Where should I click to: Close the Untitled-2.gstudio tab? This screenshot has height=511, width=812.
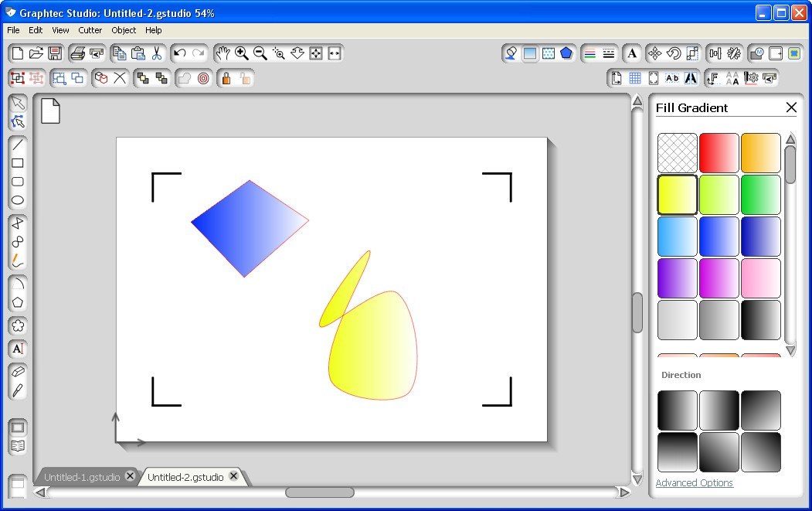233,475
